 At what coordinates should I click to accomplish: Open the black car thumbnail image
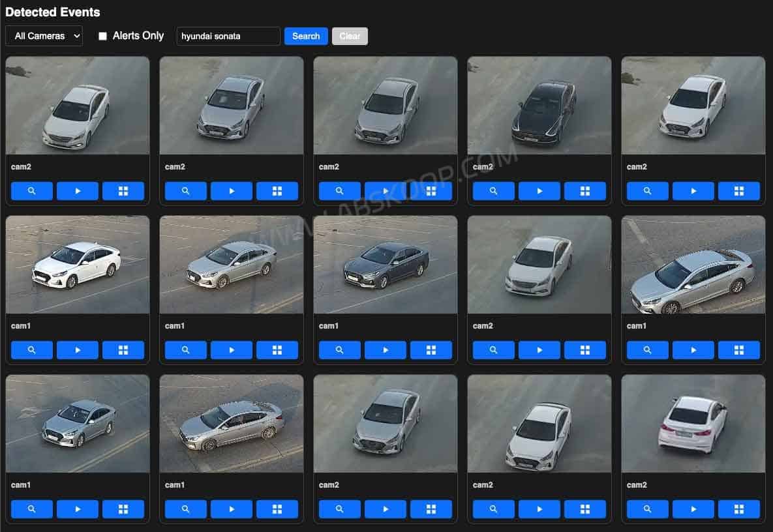[x=539, y=106]
